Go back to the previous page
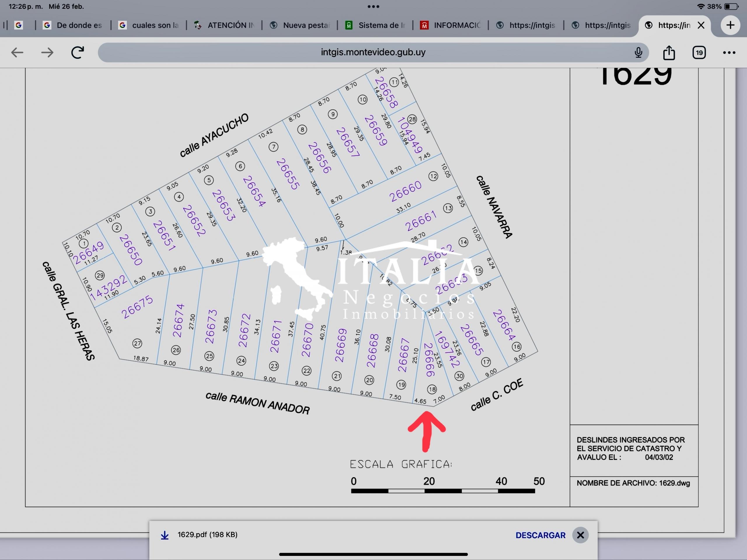 click(17, 52)
